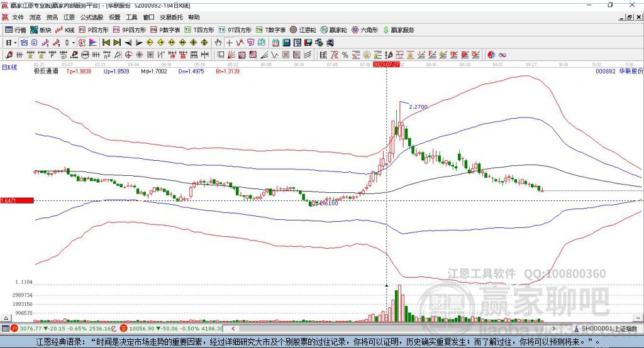
Task: Open the 帮助 menu
Action: (194, 17)
